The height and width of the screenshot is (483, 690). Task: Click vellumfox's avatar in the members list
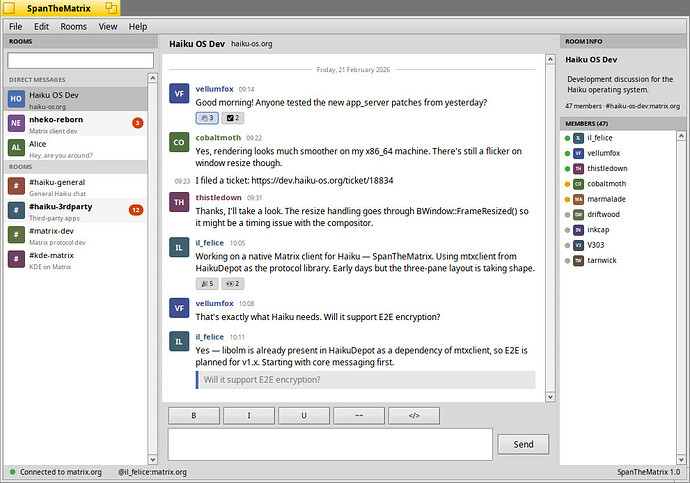[x=578, y=153]
